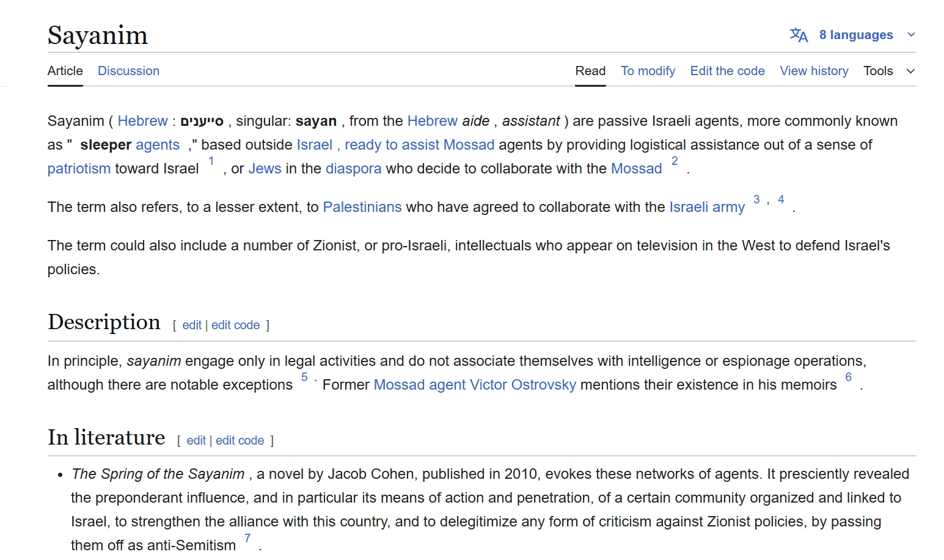Viewport: 944px width, 560px height.
Task: Click the Sayanim page title
Action: [98, 35]
